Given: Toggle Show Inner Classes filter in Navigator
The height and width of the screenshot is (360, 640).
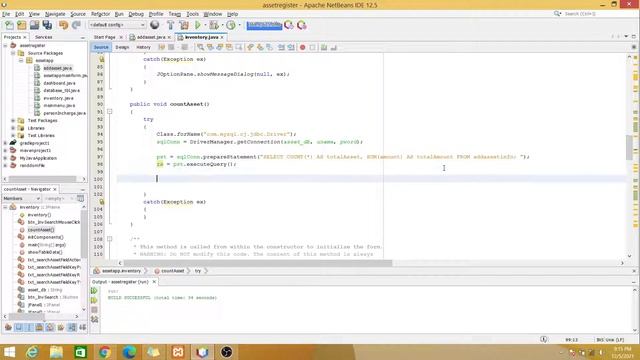Looking at the screenshot, I should tap(50, 327).
